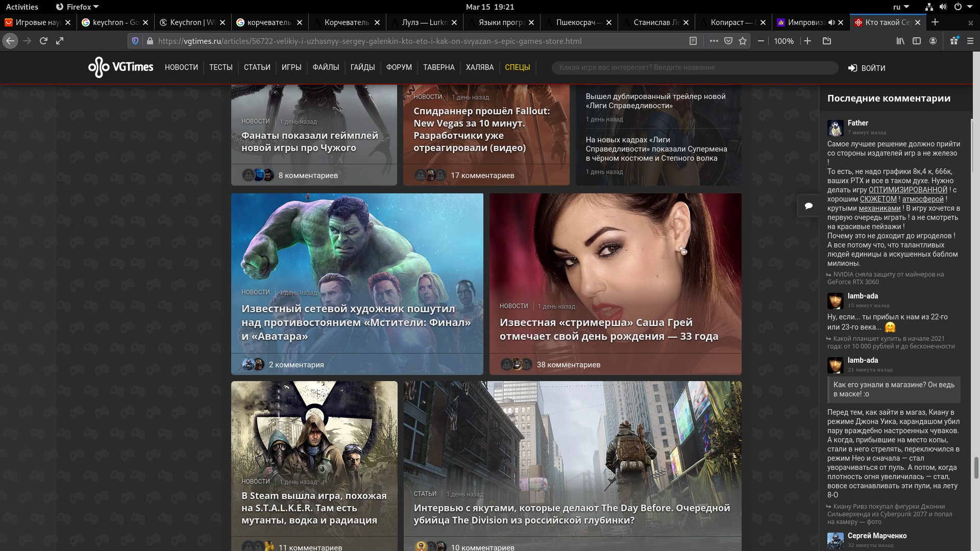Screen dimensions: 980x551
Task: Focus the game search input field
Action: 695,67
